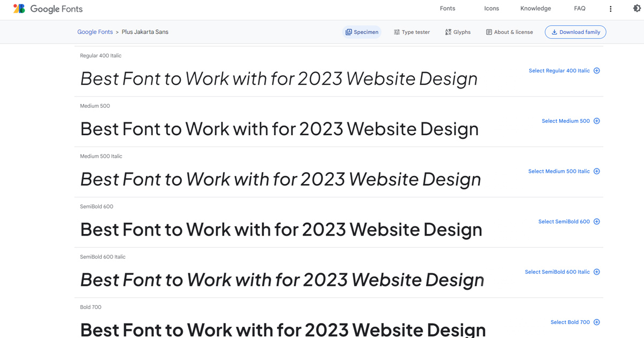Viewport: 644px width, 338px height.
Task: Open the FAQ page link
Action: pos(580,9)
